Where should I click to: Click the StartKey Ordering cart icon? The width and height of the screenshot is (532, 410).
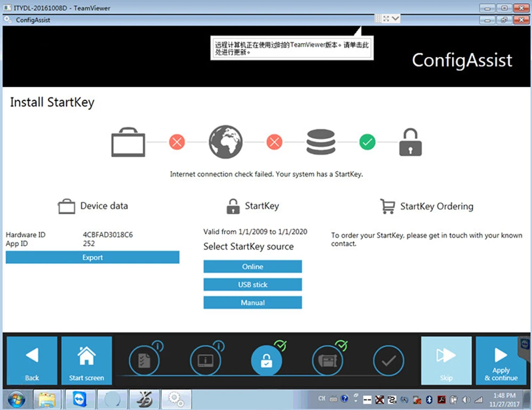(x=387, y=206)
